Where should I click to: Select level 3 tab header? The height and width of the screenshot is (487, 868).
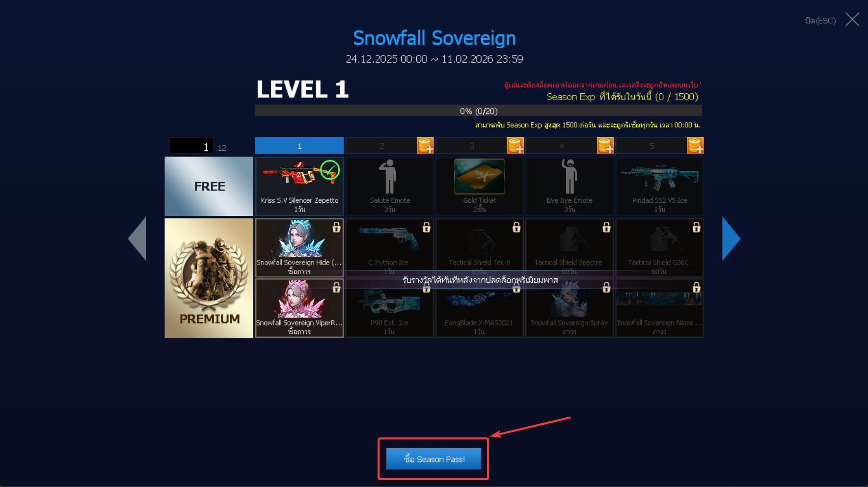click(471, 146)
